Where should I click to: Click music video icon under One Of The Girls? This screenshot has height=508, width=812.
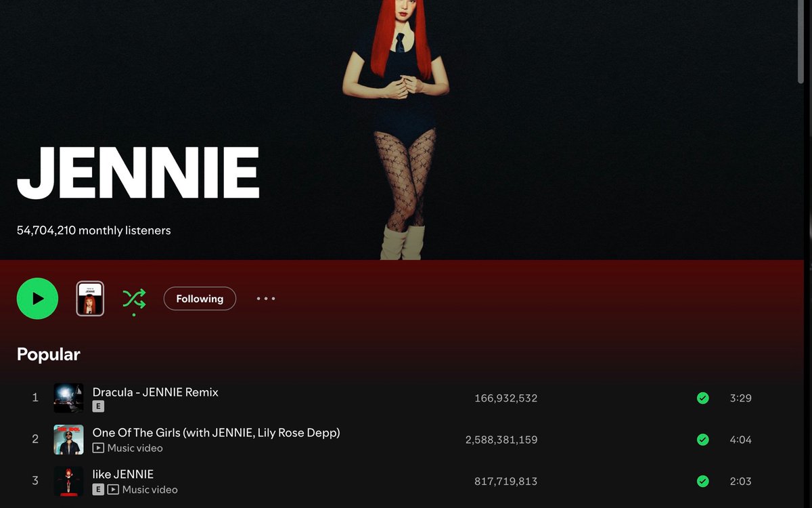pyautogui.click(x=98, y=448)
